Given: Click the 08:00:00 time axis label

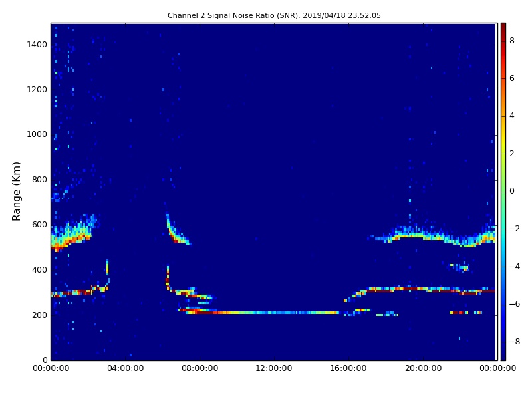Looking at the screenshot, I should click(x=200, y=368).
